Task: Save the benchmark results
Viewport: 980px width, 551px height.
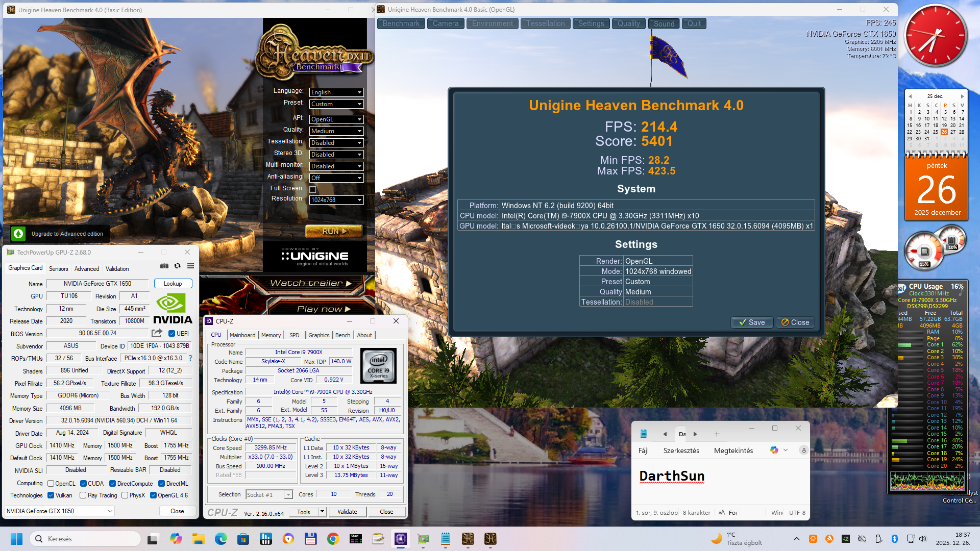Action: 752,322
